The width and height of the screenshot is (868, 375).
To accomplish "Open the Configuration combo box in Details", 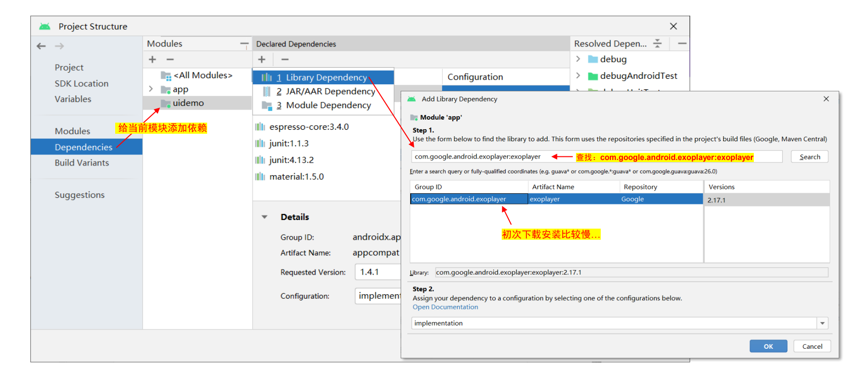I will coord(378,296).
